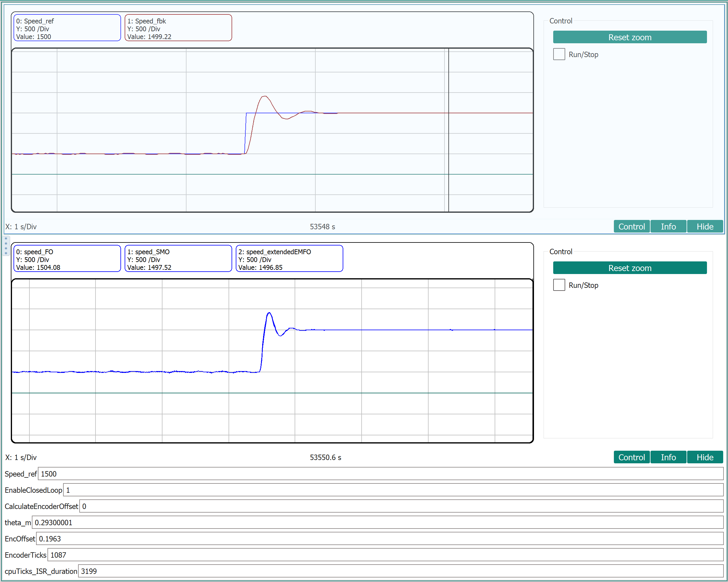This screenshot has width=728, height=582.
Task: Click the upper Reset zoom button
Action: pyautogui.click(x=629, y=37)
